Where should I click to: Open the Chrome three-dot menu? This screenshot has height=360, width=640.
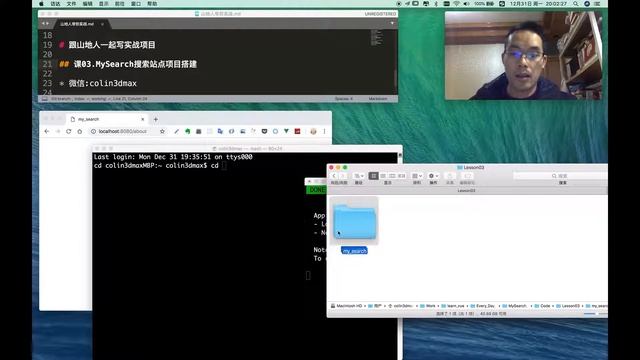click(324, 131)
